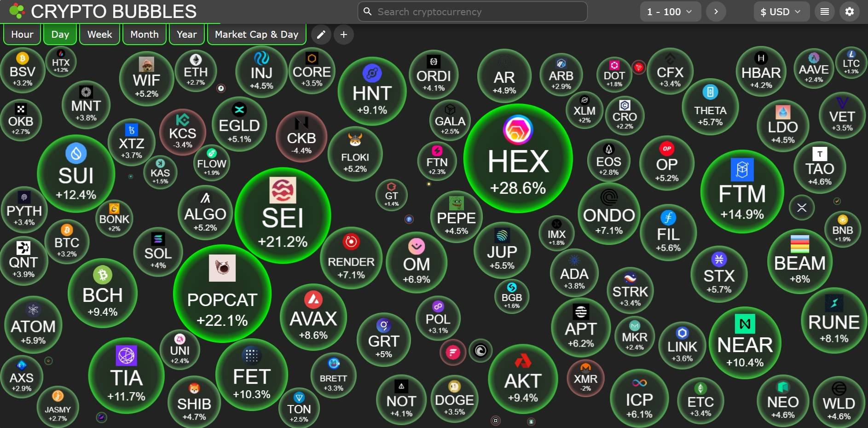Select the ETH bubble

click(196, 71)
